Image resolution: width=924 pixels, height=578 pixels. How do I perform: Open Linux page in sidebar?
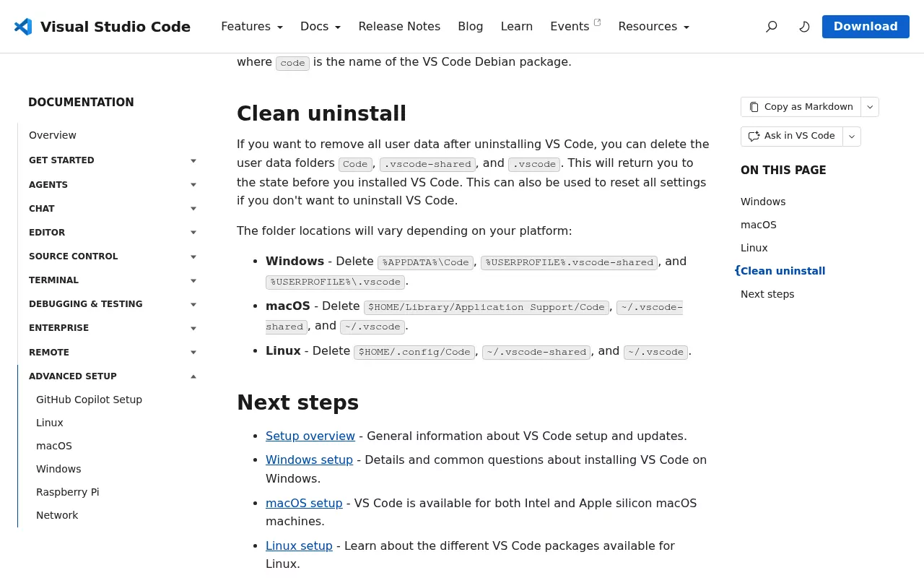click(50, 423)
